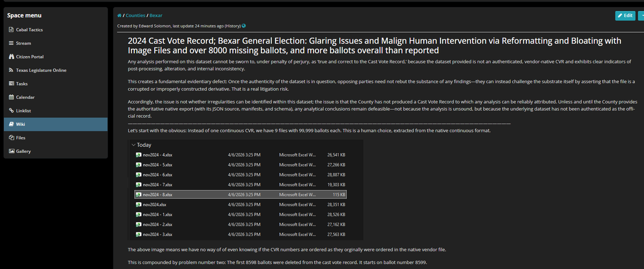The image size is (644, 269).
Task: Click the Stream bars icon
Action: pyautogui.click(x=11, y=43)
